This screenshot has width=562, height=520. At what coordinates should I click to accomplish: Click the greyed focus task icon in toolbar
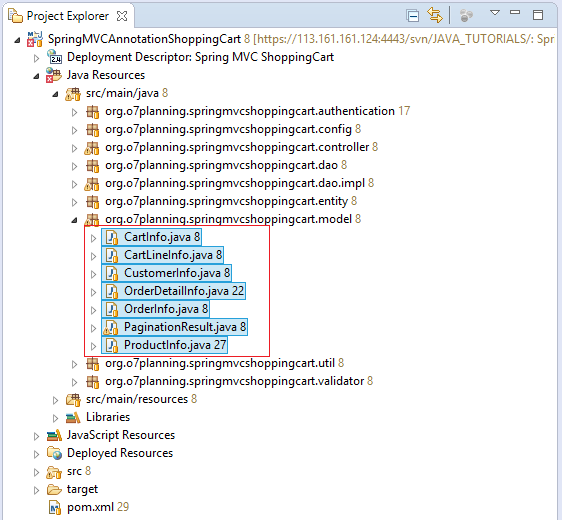point(466,15)
